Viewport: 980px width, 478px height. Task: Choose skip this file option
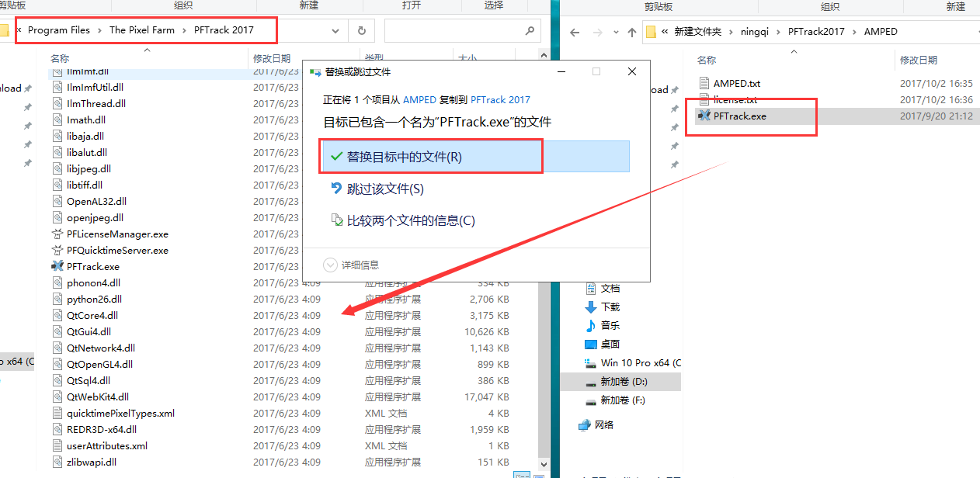(377, 189)
